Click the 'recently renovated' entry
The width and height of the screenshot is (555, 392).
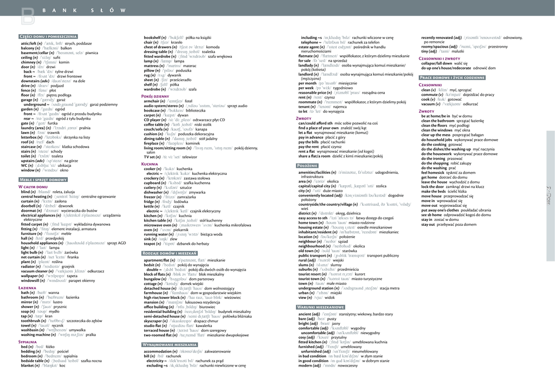441,37
